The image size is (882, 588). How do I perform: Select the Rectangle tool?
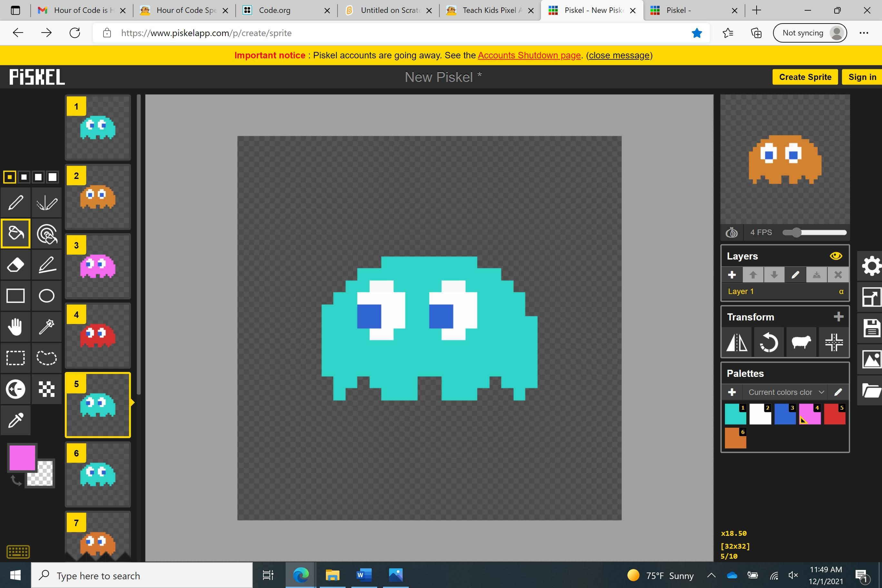coord(15,296)
